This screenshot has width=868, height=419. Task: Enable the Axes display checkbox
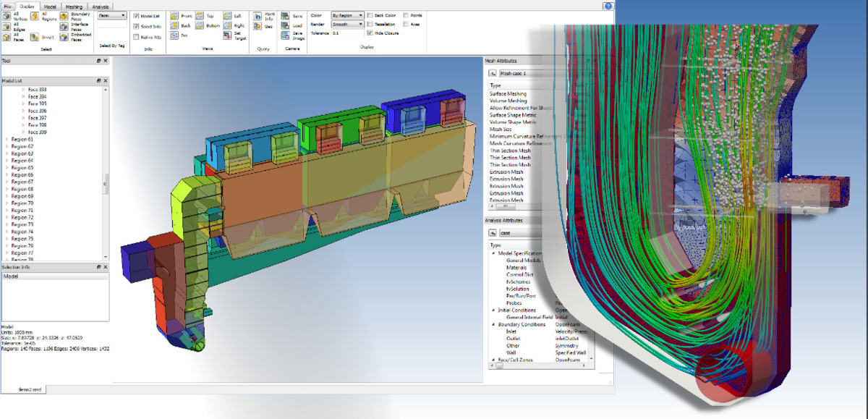pyautogui.click(x=406, y=24)
